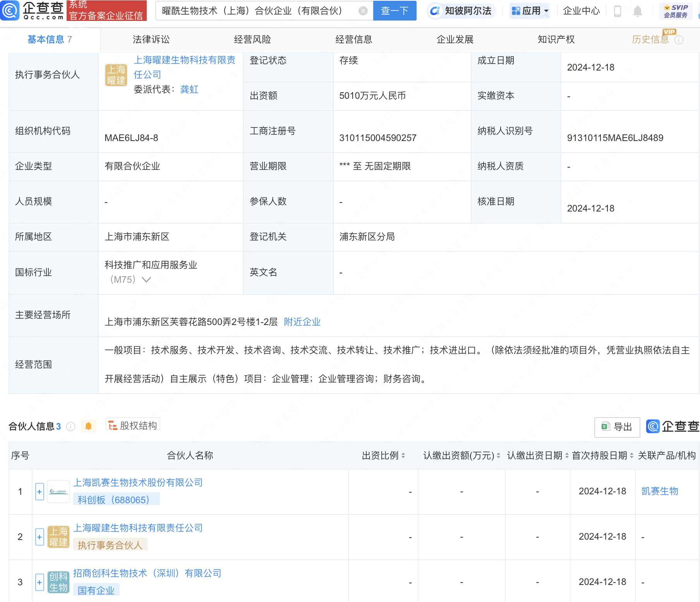Select registration number 310115004590257
Screen dimensions: 700x602
pos(378,138)
